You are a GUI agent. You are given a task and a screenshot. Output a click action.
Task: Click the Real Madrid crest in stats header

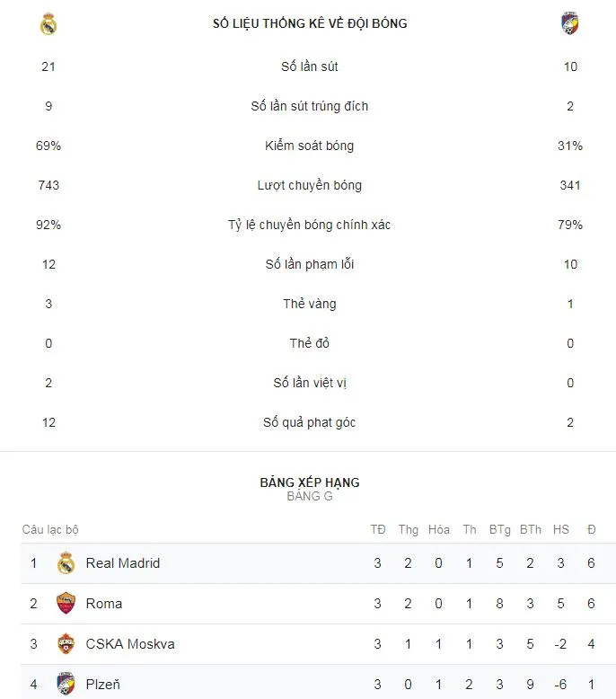point(48,24)
